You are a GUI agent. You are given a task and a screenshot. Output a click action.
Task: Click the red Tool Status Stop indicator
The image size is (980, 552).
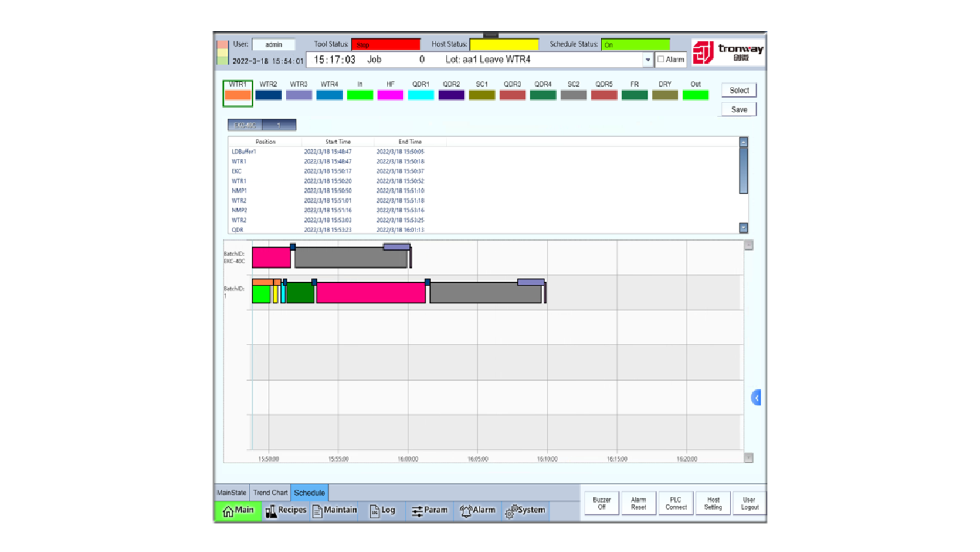coord(386,45)
